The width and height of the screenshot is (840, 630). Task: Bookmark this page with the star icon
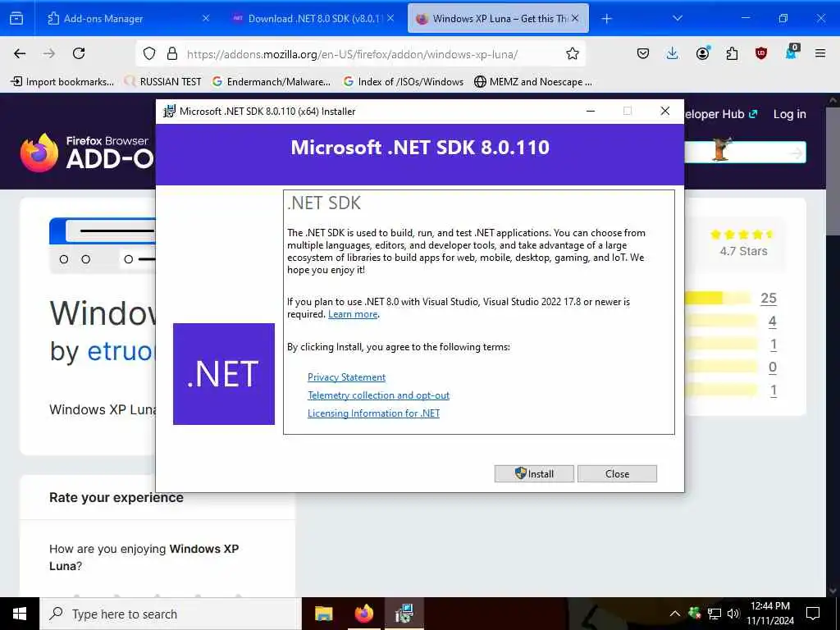(572, 53)
